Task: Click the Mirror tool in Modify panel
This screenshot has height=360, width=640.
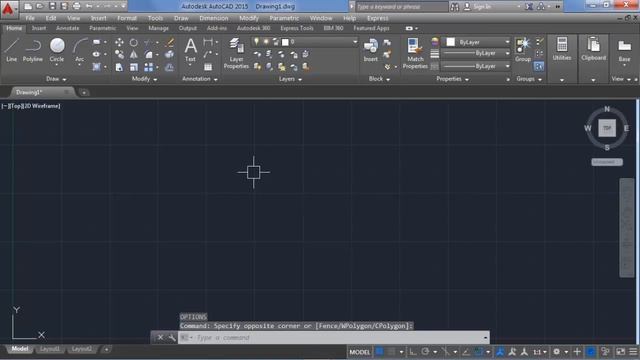Action: (133, 55)
